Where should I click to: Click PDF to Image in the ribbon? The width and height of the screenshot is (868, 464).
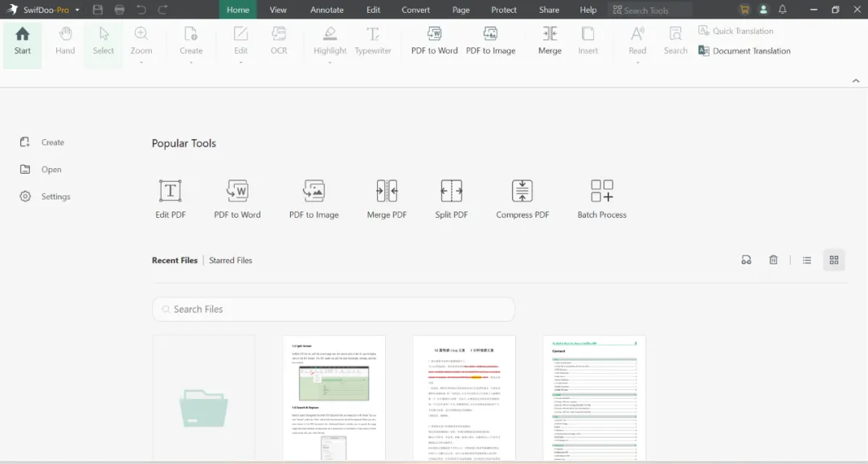pyautogui.click(x=490, y=42)
